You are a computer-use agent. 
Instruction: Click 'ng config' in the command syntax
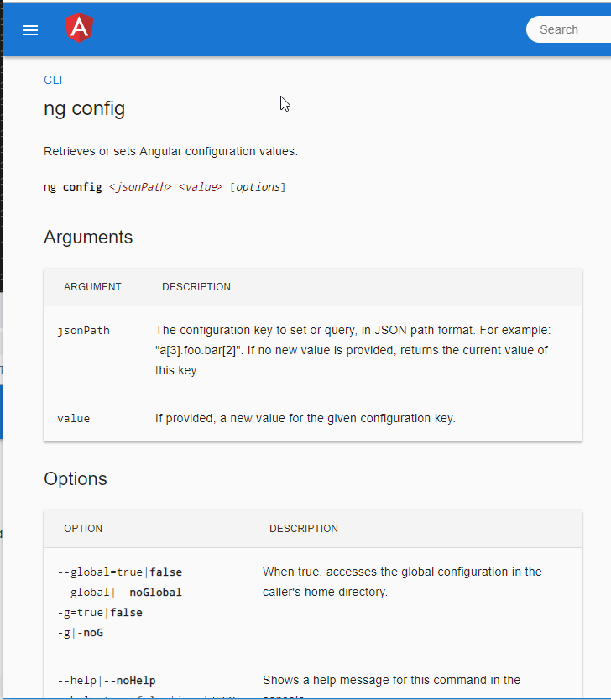[x=73, y=186]
